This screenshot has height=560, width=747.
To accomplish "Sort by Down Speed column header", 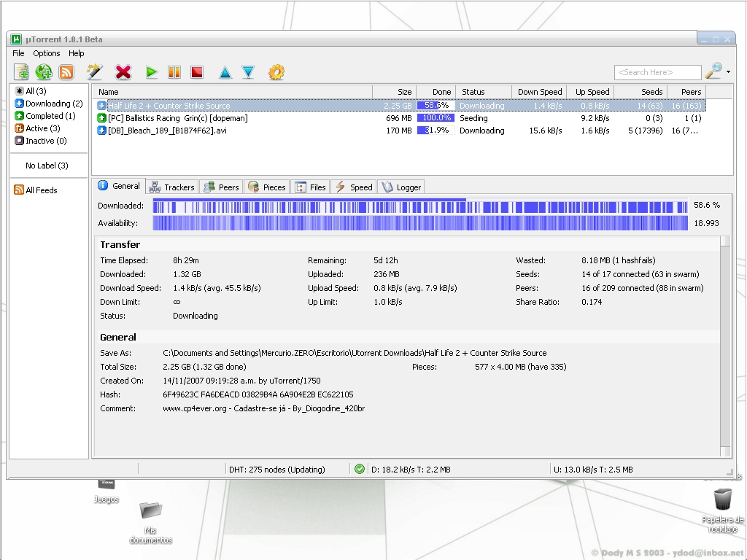I will [x=539, y=92].
